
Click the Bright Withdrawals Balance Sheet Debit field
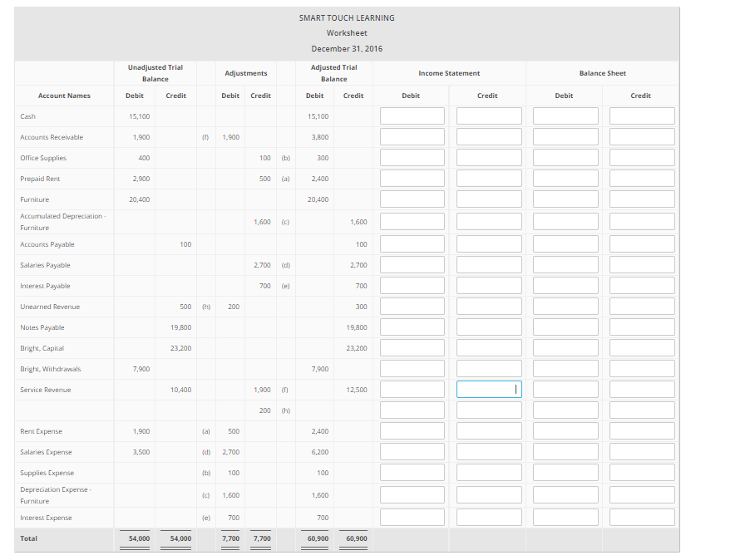pos(564,368)
